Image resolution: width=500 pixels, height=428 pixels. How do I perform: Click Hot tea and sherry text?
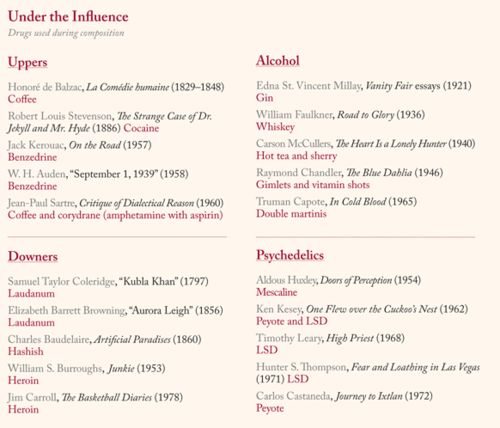pyautogui.click(x=296, y=156)
